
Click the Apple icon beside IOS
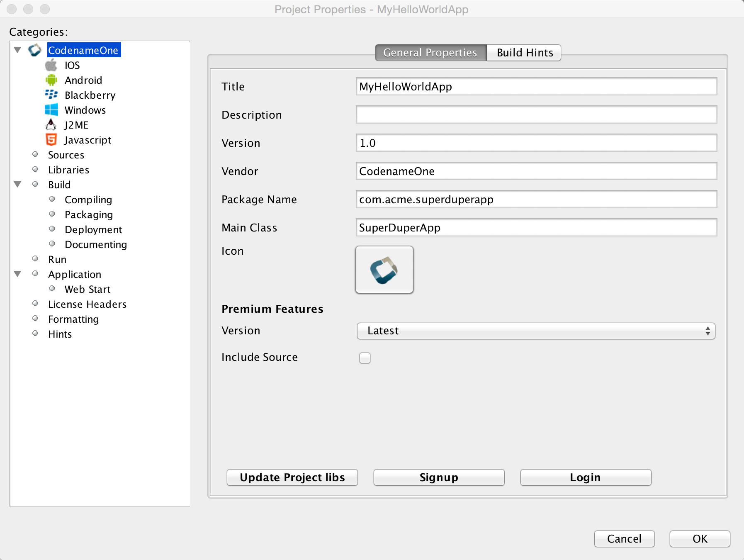pos(51,65)
